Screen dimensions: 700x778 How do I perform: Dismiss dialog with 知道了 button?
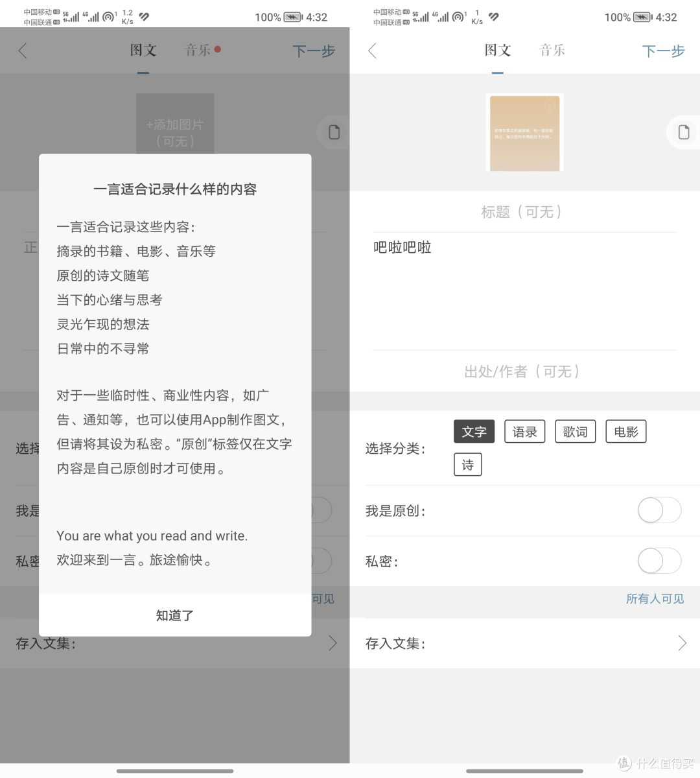pos(175,615)
